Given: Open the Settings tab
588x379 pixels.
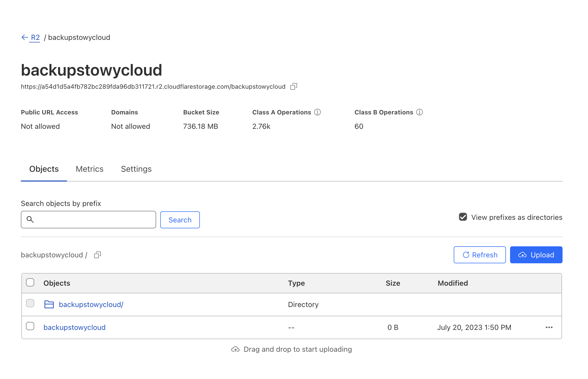Looking at the screenshot, I should pos(136,169).
